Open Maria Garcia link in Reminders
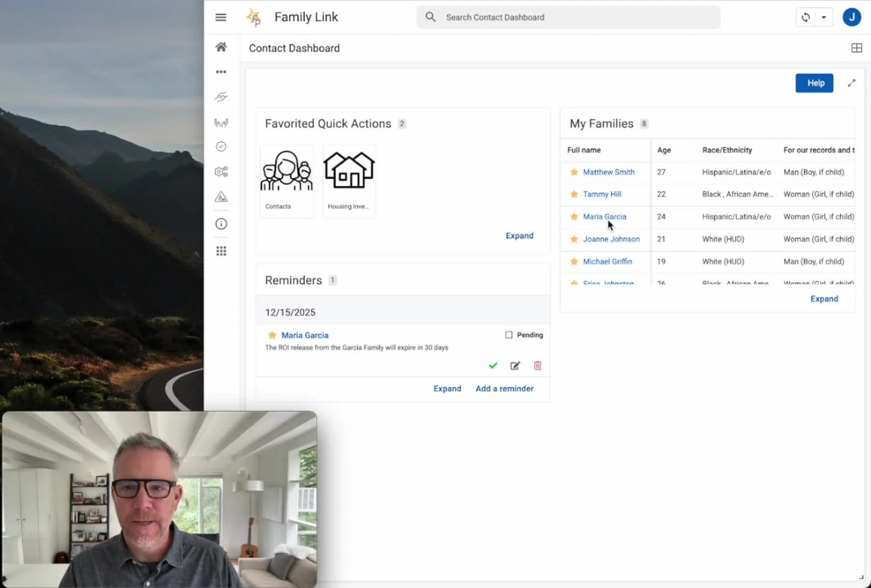The width and height of the screenshot is (871, 588). tap(305, 335)
